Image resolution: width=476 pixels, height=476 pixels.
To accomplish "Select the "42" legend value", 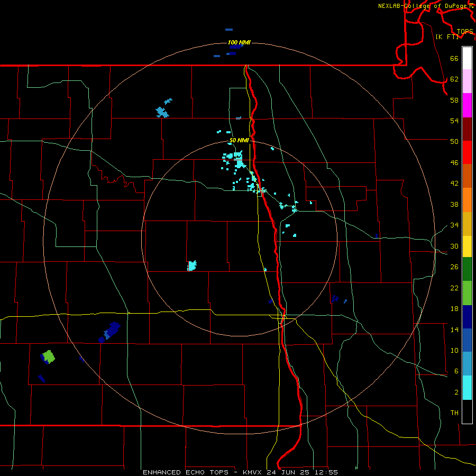I will coord(454,184).
